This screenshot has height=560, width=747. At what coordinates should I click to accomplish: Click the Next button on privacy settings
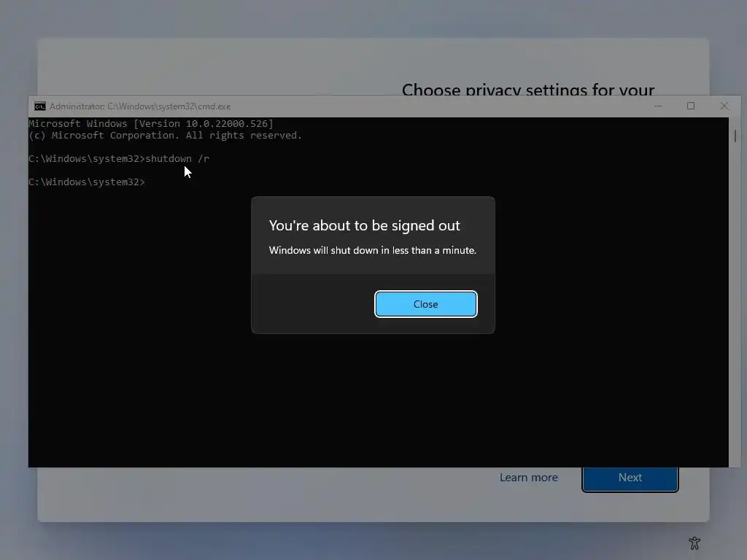pyautogui.click(x=630, y=478)
